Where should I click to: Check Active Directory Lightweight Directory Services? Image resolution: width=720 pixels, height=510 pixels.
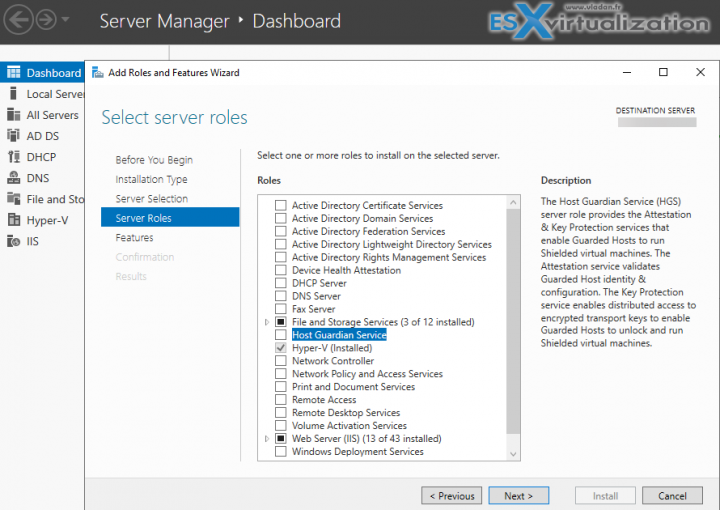(281, 244)
